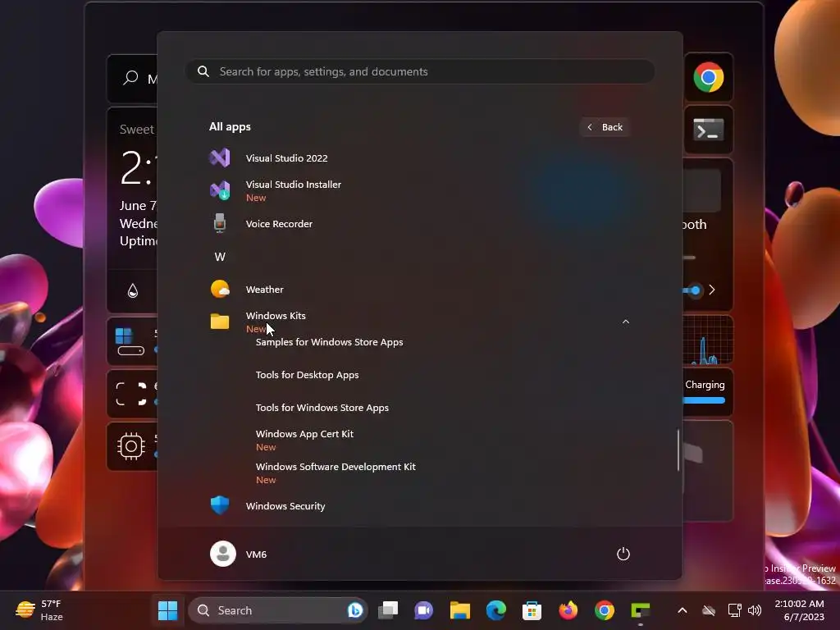Click the Windows logo disk widget

[130, 342]
